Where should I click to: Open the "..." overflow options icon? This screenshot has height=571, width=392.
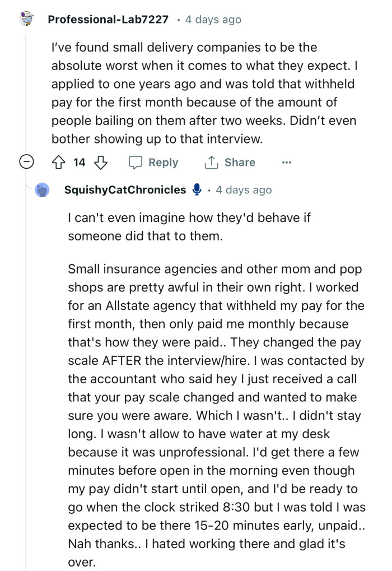tap(287, 163)
